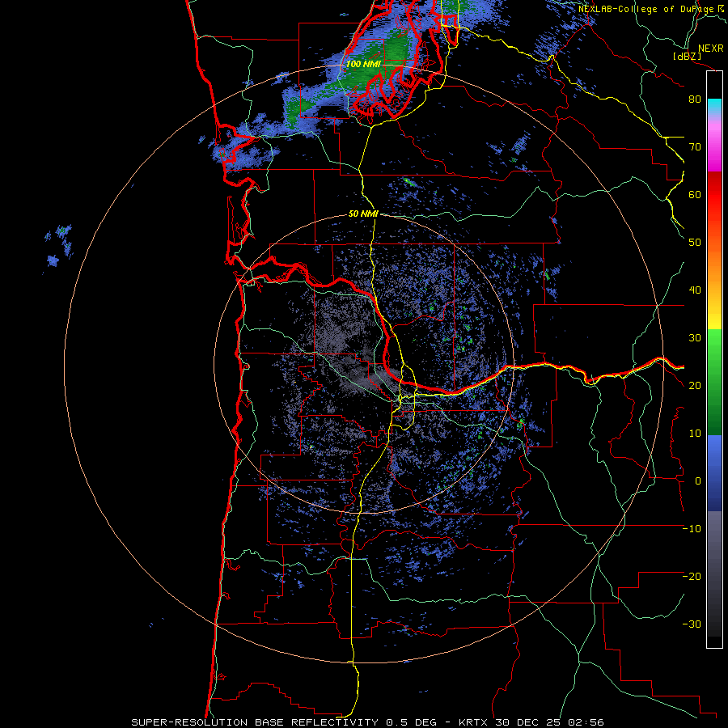Click the "[dBZ]" units label
Viewport: 728px width, 728px height.
point(687,57)
